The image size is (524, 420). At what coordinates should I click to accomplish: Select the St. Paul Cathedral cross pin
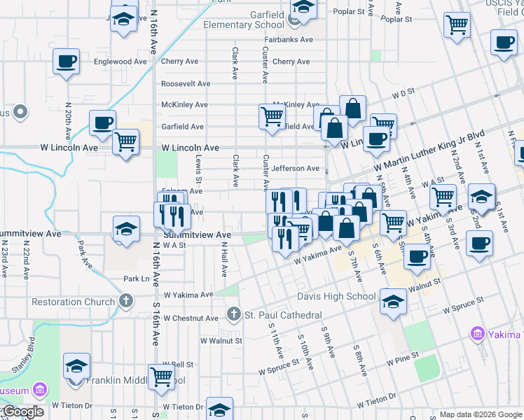click(x=233, y=314)
